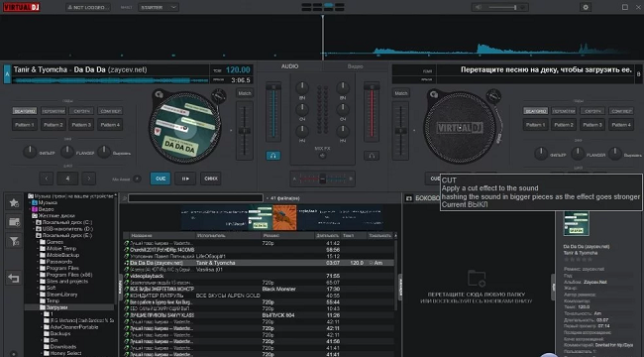Toggle the sync button on deck A
Viewport: 644px width, 357px height.
click(211, 178)
